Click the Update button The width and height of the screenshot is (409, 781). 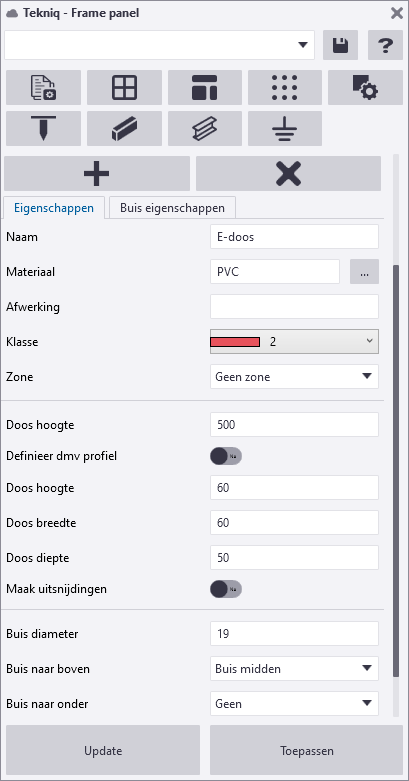pyautogui.click(x=103, y=751)
